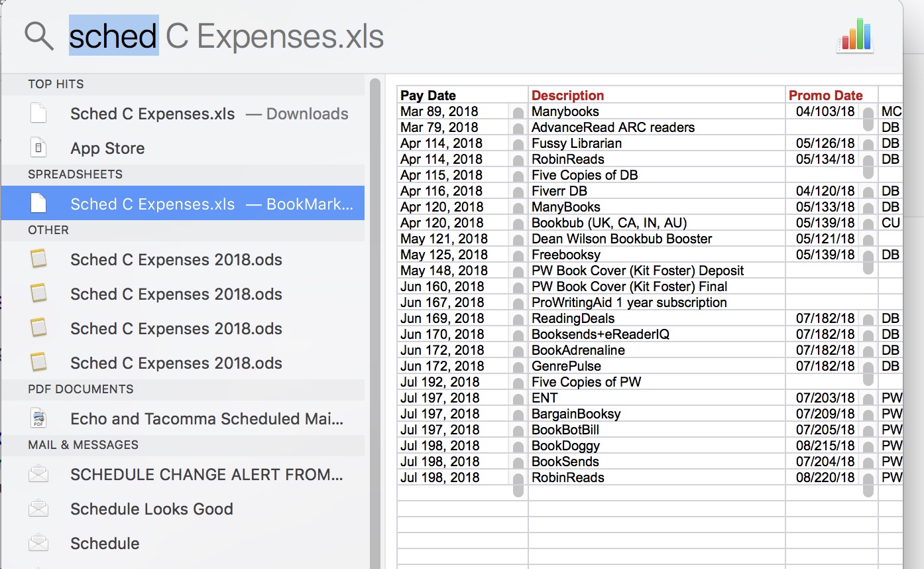This screenshot has height=569, width=924.
Task: Click the Five Copies of PW cell
Action: 657,382
